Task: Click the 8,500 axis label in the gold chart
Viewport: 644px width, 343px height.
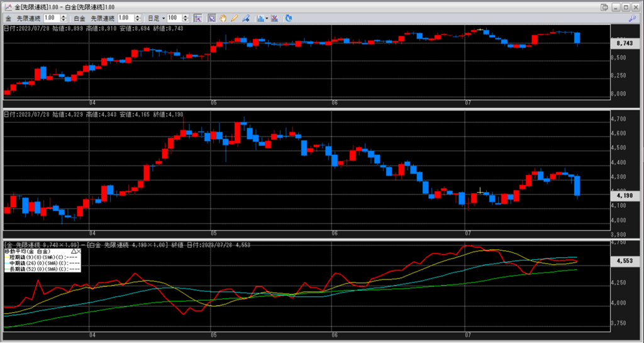Action: click(x=619, y=58)
